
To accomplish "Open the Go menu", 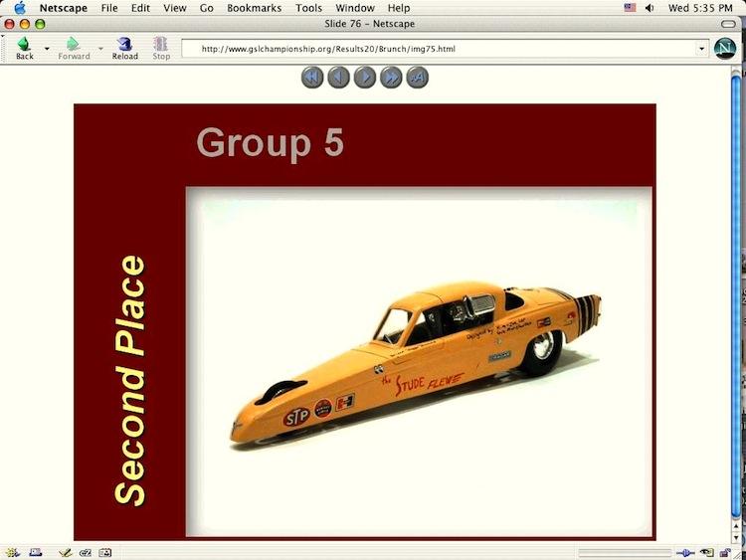I will pos(207,8).
